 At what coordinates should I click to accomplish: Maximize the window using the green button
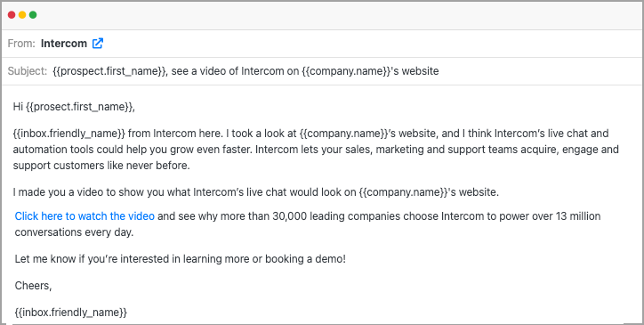pyautogui.click(x=33, y=15)
